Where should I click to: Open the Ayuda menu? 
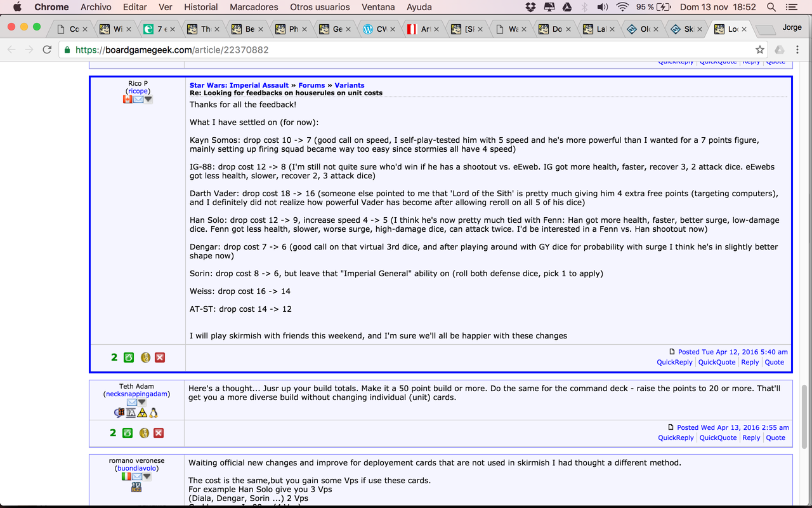(419, 7)
